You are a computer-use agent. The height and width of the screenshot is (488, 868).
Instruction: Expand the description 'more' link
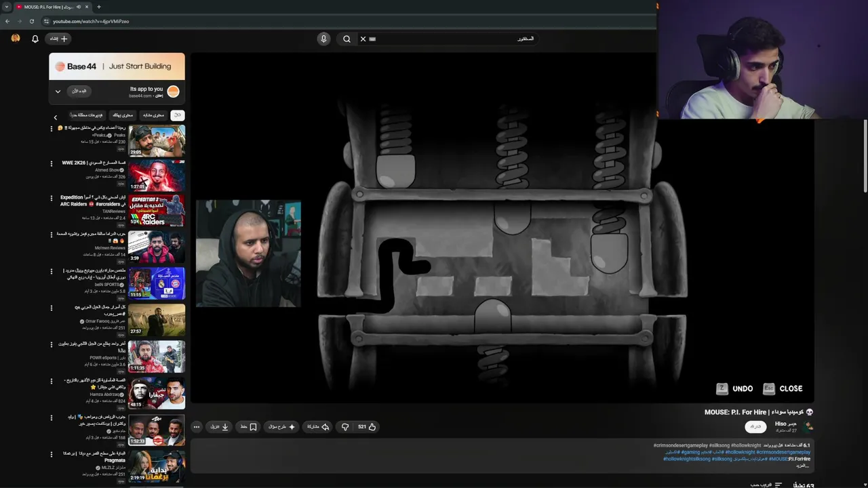(803, 466)
